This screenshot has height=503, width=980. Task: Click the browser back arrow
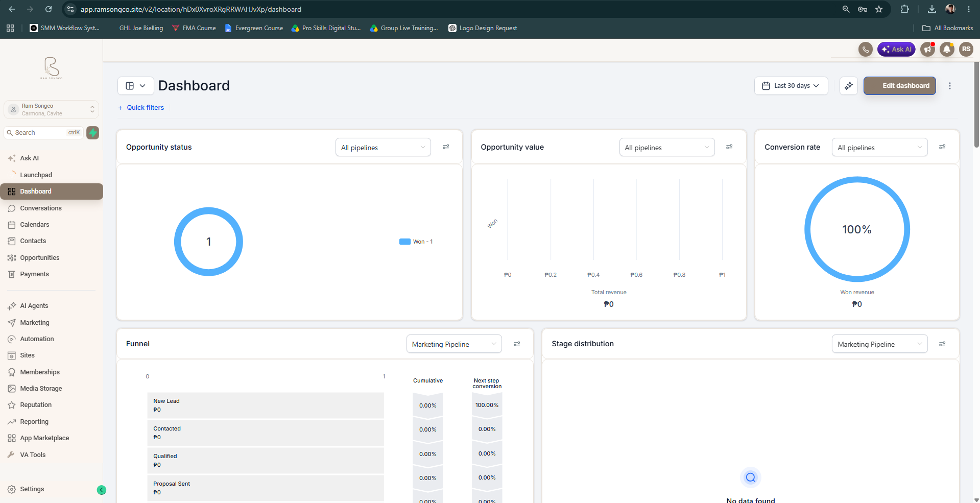coord(12,9)
